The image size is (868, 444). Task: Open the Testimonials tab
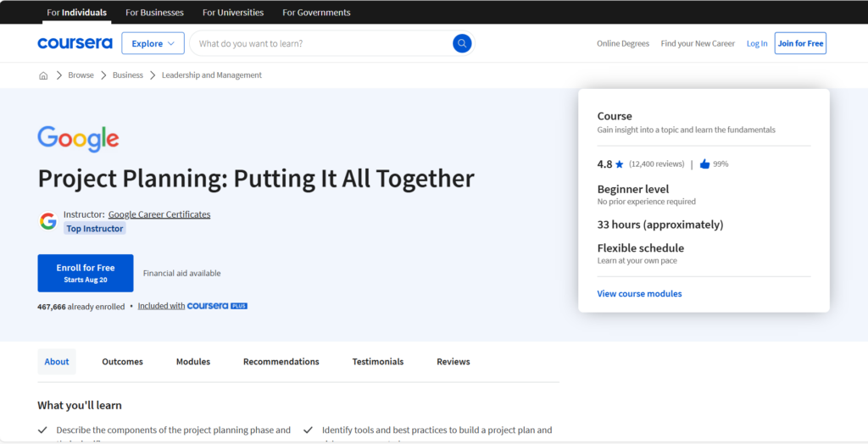click(378, 362)
